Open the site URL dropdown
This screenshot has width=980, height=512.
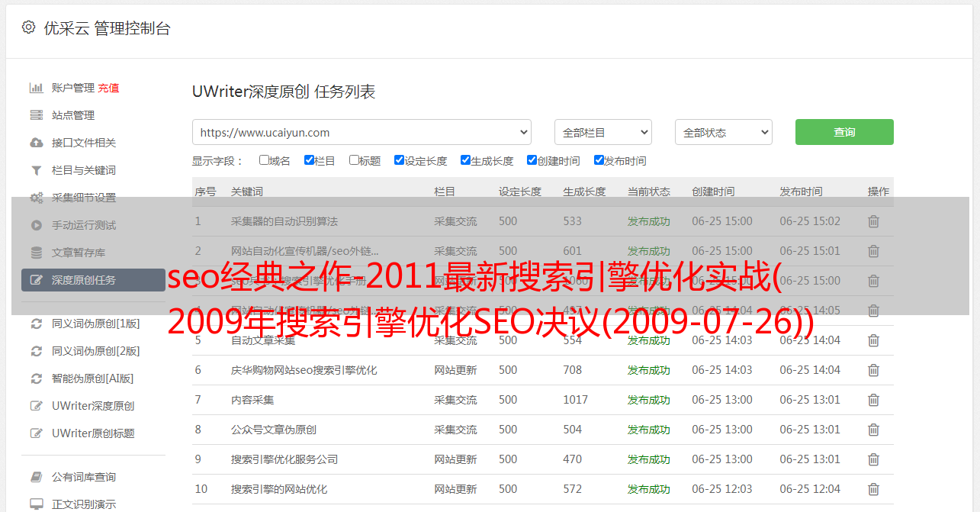pyautogui.click(x=361, y=132)
